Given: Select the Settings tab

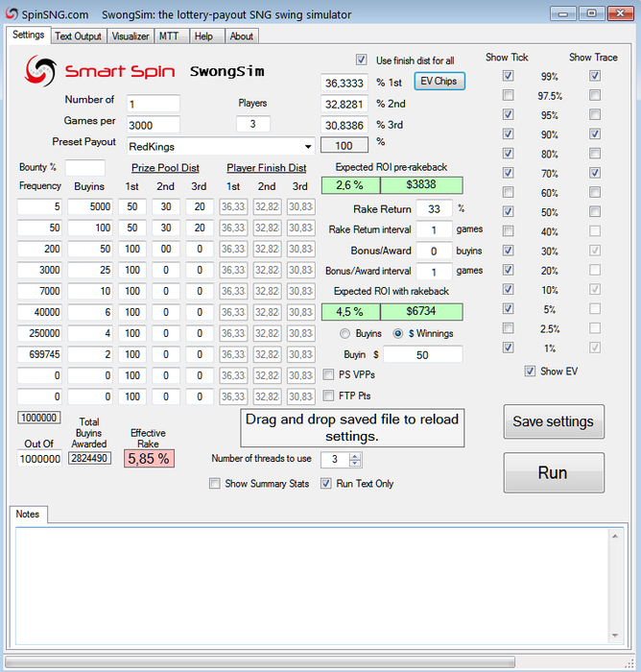Looking at the screenshot, I should pyautogui.click(x=28, y=35).
